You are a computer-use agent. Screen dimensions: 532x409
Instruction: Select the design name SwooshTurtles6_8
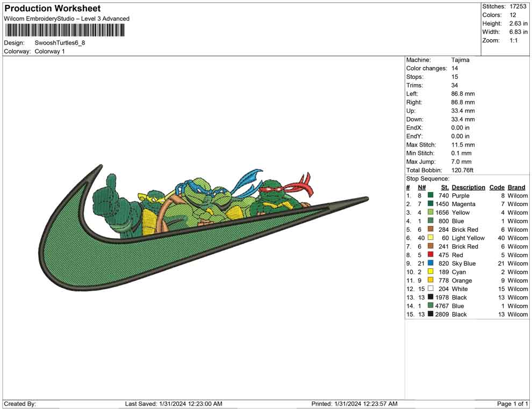(60, 43)
